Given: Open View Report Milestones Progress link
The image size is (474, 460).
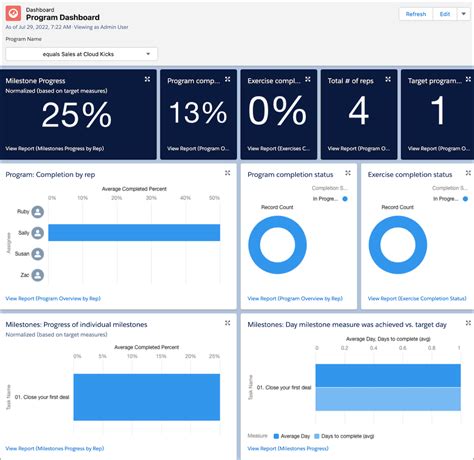Looking at the screenshot, I should pyautogui.click(x=288, y=448).
